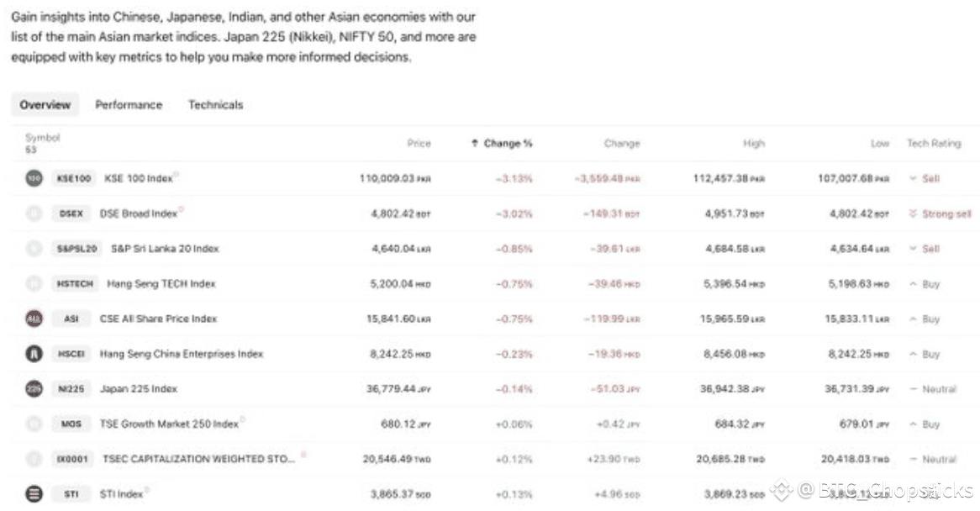980x511 pixels.
Task: Sort table by Change % column header
Action: [x=502, y=143]
